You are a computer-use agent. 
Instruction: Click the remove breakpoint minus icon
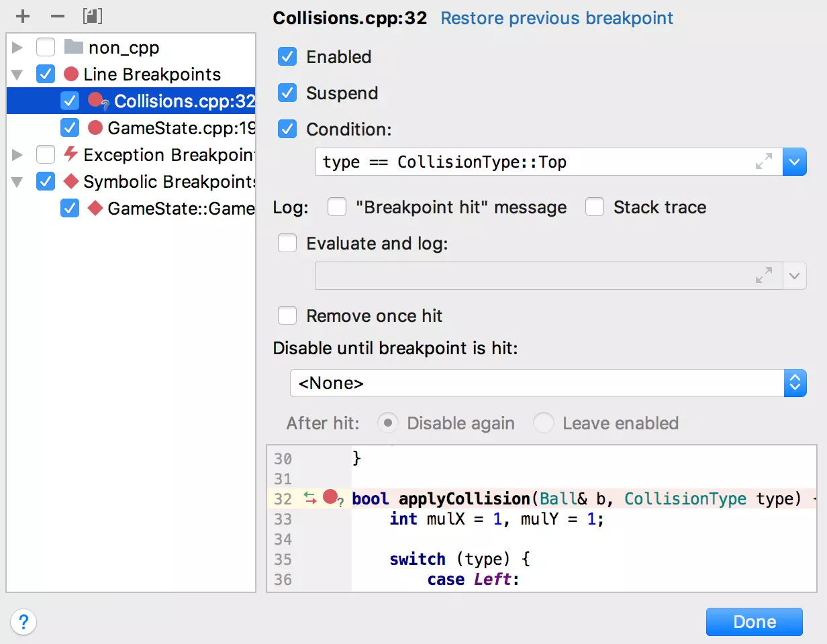click(58, 16)
